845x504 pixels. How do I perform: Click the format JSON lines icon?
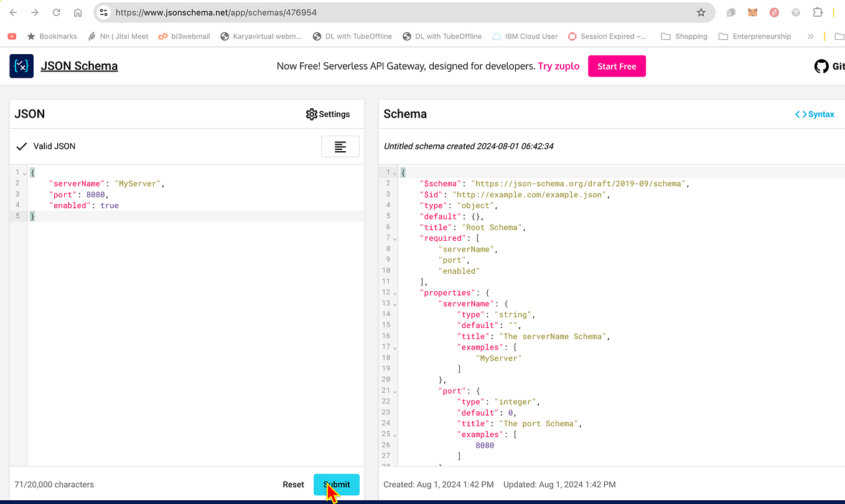tap(340, 146)
